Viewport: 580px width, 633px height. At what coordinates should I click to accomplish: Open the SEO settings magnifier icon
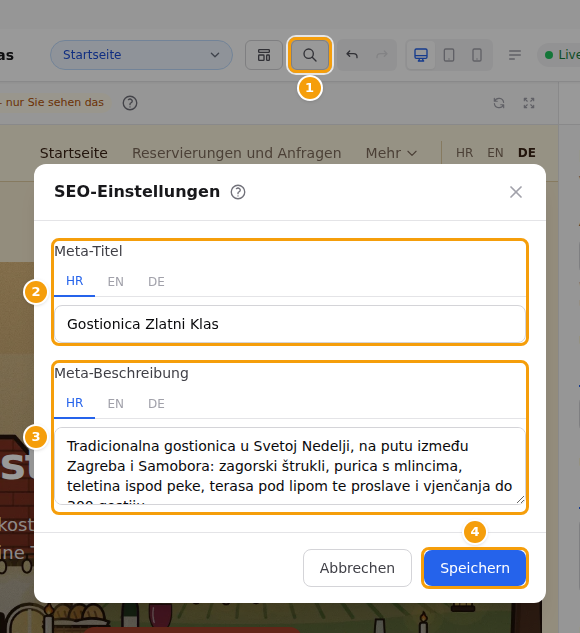click(x=310, y=55)
